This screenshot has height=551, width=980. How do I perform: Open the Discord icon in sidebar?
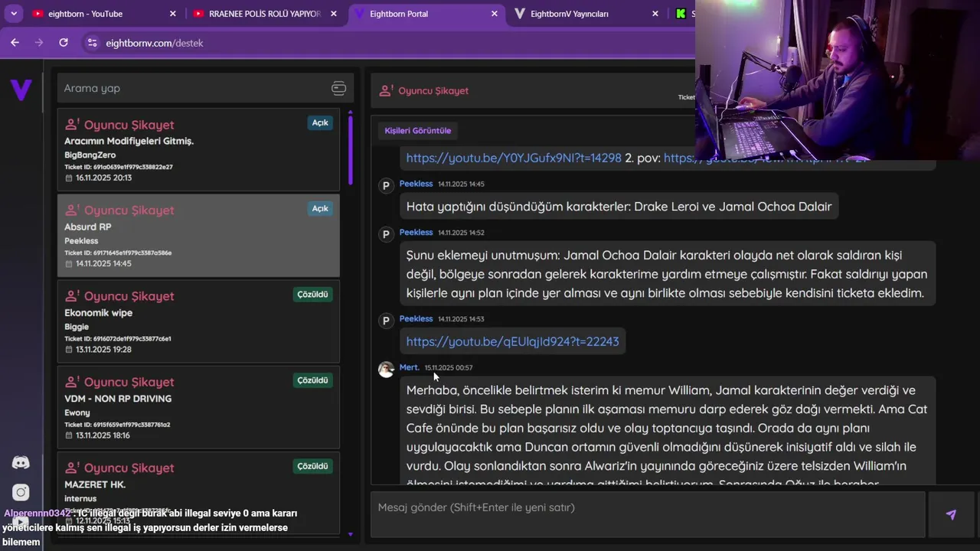click(x=21, y=462)
